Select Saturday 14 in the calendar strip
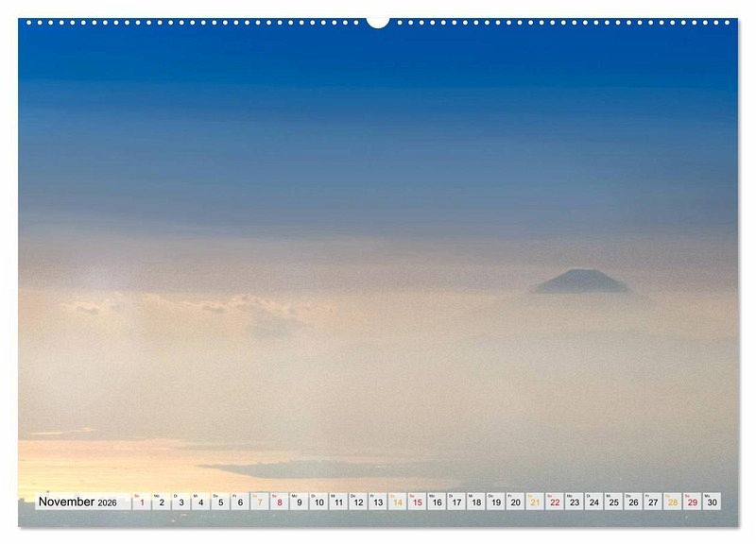The image size is (756, 545). click(x=397, y=502)
